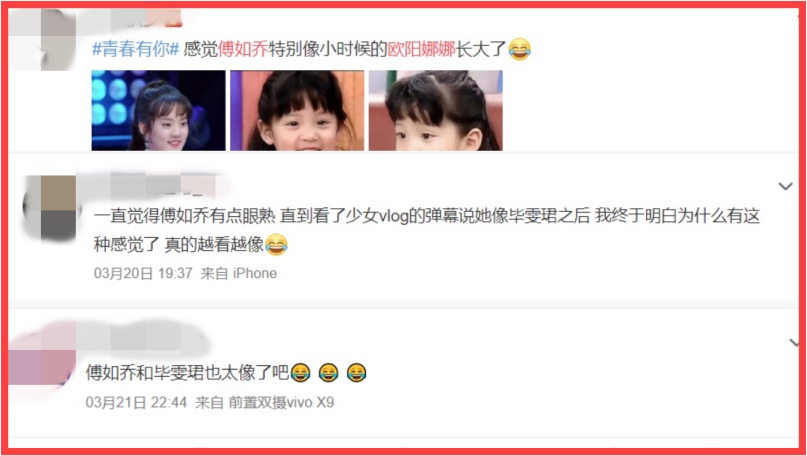The width and height of the screenshot is (807, 456).
Task: Expand chevron menu on third post
Action: (x=795, y=343)
